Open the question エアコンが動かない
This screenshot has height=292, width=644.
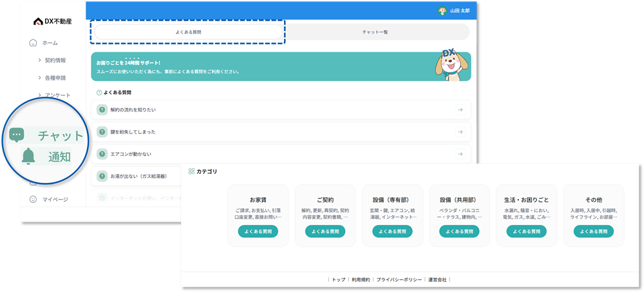281,154
